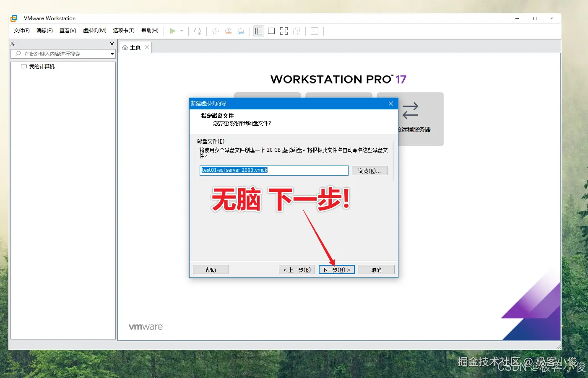Toggle the library sidebar view icon
588x378 pixels.
pyautogui.click(x=259, y=31)
